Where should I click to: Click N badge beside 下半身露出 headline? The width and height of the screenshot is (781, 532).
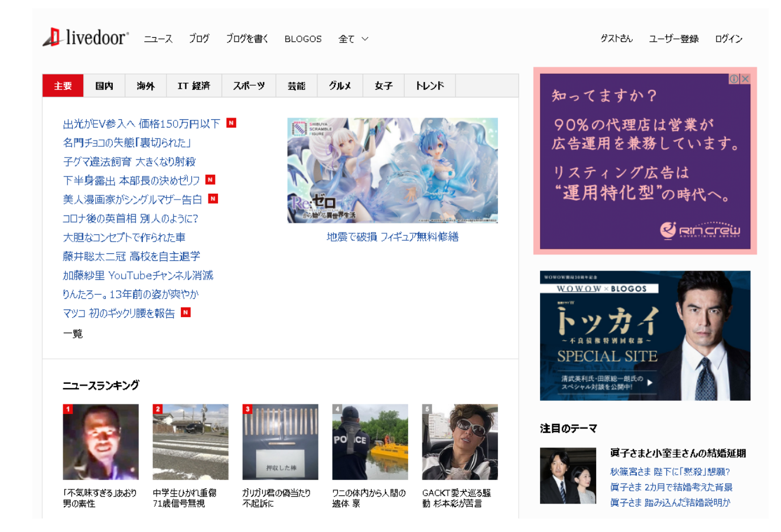pyautogui.click(x=210, y=179)
